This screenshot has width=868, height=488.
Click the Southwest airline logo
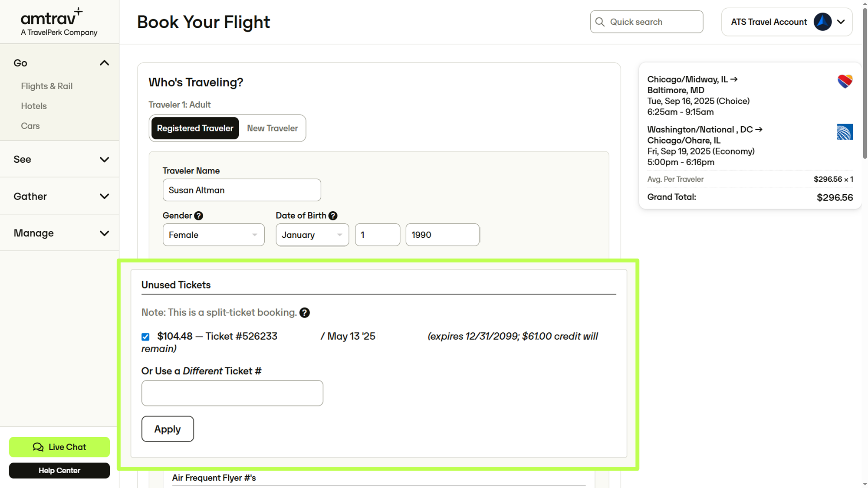pos(845,81)
